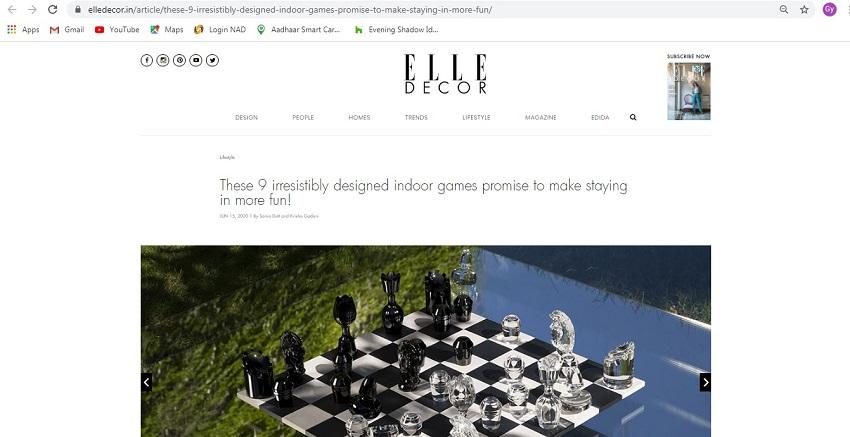Open the Chrome profile avatar
The width and height of the screenshot is (850, 437).
(829, 9)
